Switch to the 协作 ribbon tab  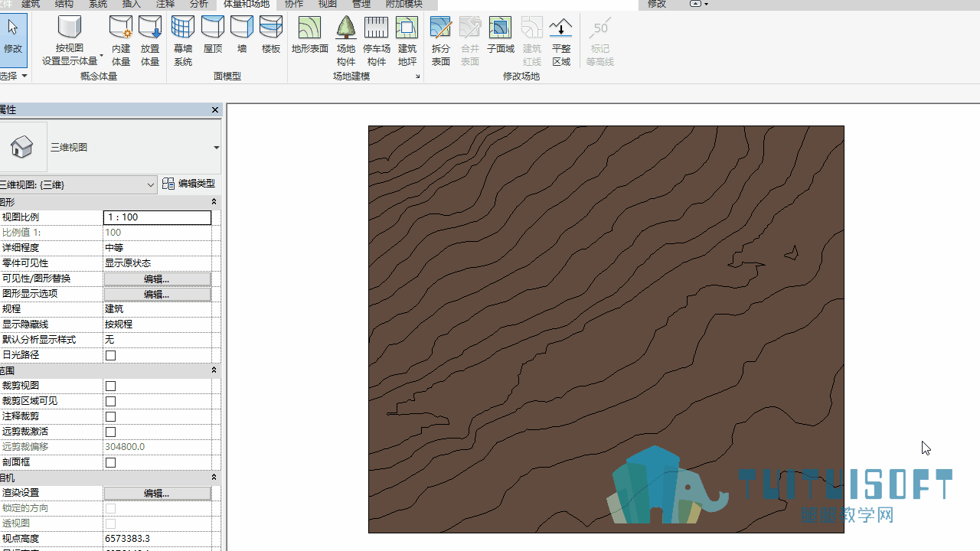[x=294, y=5]
